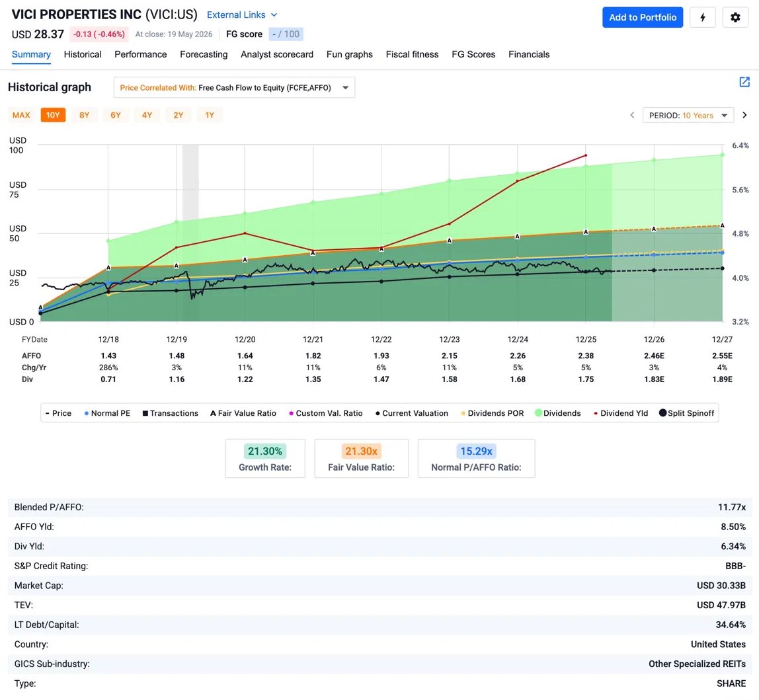Click the 21.30x Fair Value Ratio box
759x700 pixels.
[x=361, y=459]
